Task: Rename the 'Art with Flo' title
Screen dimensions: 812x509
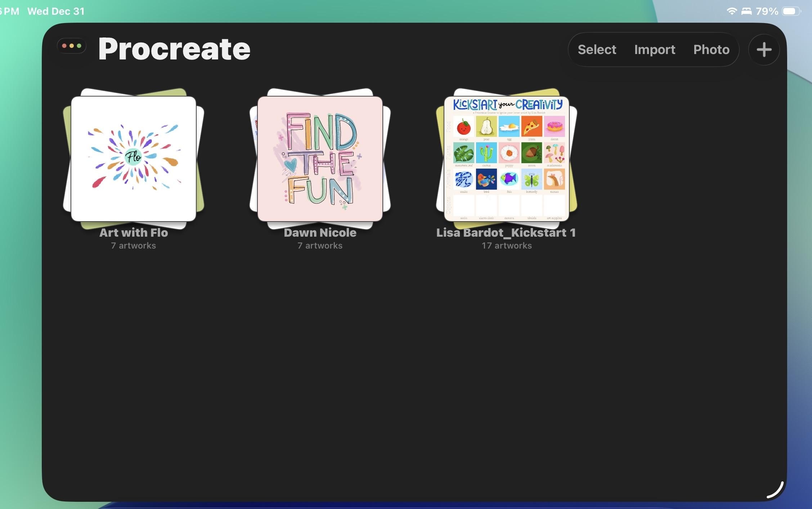Action: (x=134, y=233)
